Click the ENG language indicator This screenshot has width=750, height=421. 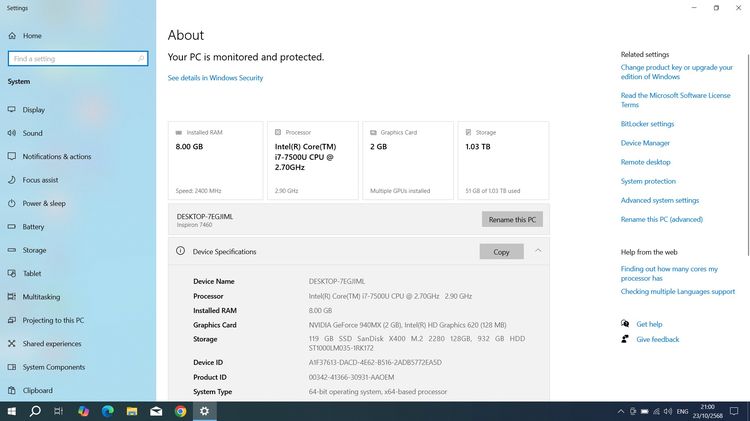point(683,411)
